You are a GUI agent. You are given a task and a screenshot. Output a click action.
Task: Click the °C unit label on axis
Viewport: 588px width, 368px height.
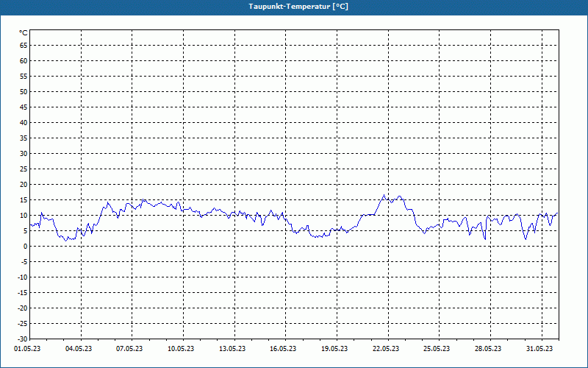pos(24,33)
